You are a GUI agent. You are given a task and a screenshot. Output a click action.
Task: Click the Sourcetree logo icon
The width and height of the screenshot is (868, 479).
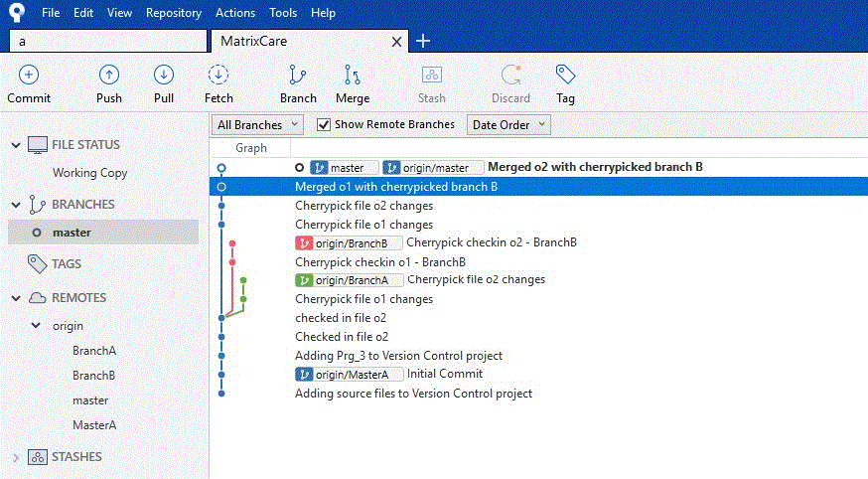click(17, 12)
